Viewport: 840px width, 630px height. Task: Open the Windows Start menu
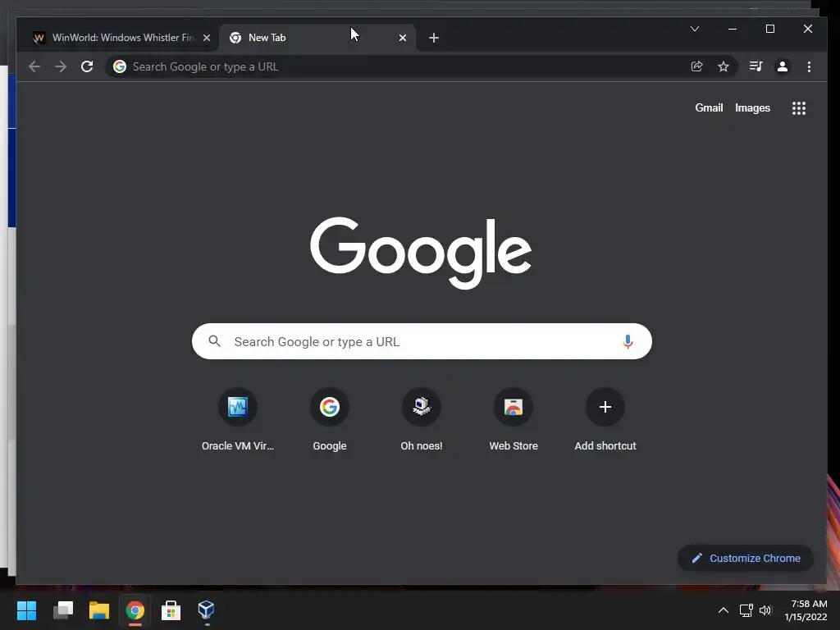[26, 610]
